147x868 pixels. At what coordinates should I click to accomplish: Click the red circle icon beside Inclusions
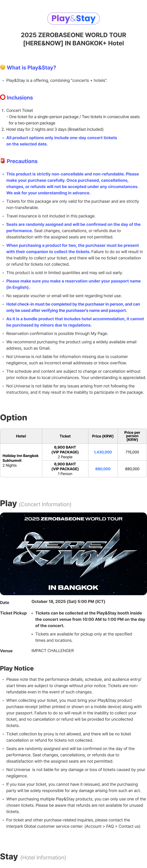(x=3, y=97)
